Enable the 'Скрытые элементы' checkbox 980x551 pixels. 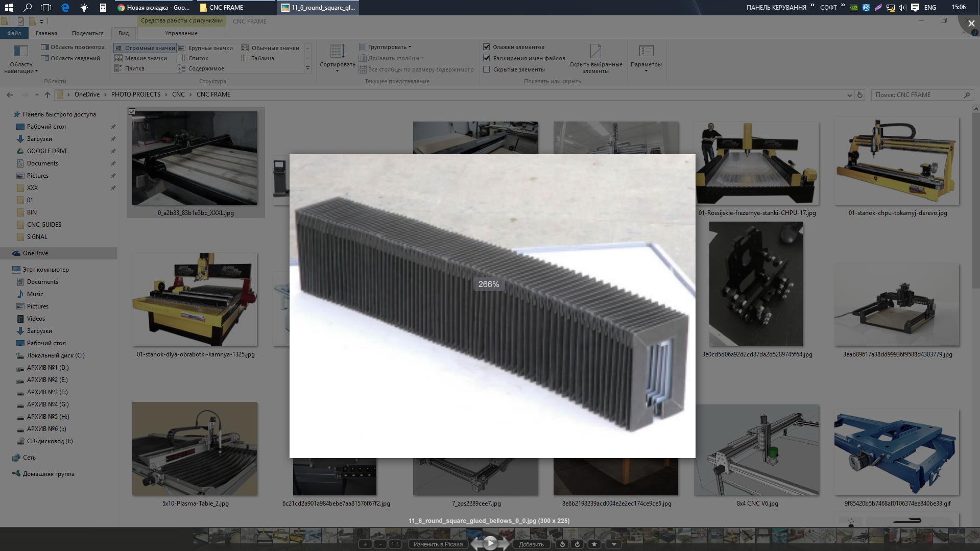487,69
